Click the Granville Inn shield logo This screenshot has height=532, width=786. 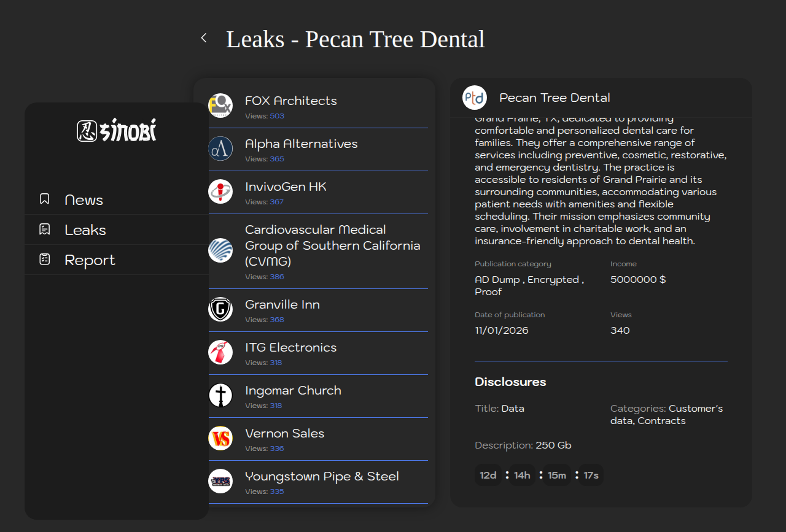[x=220, y=309]
